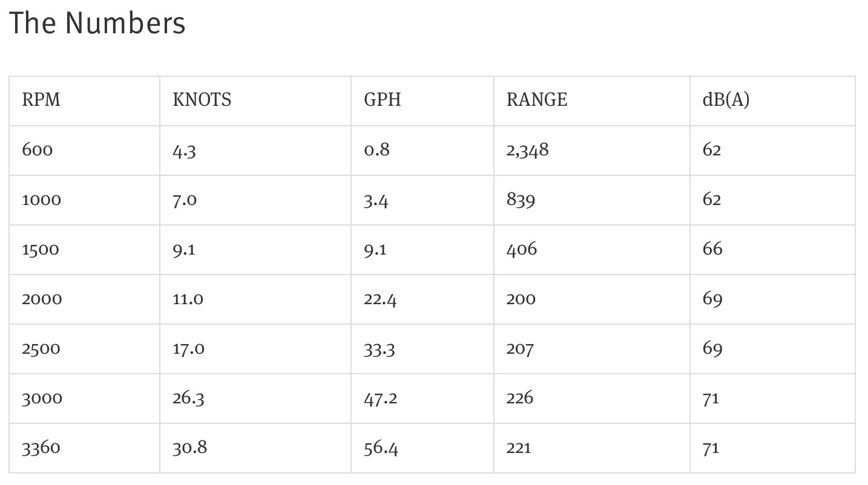Select the 26.3 knots cell
Viewport: 868px width, 485px height.
tap(255, 399)
